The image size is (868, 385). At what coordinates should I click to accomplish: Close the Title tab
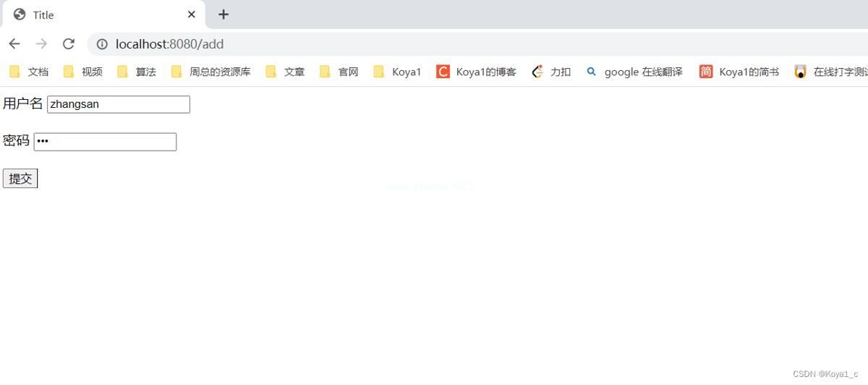pos(192,14)
